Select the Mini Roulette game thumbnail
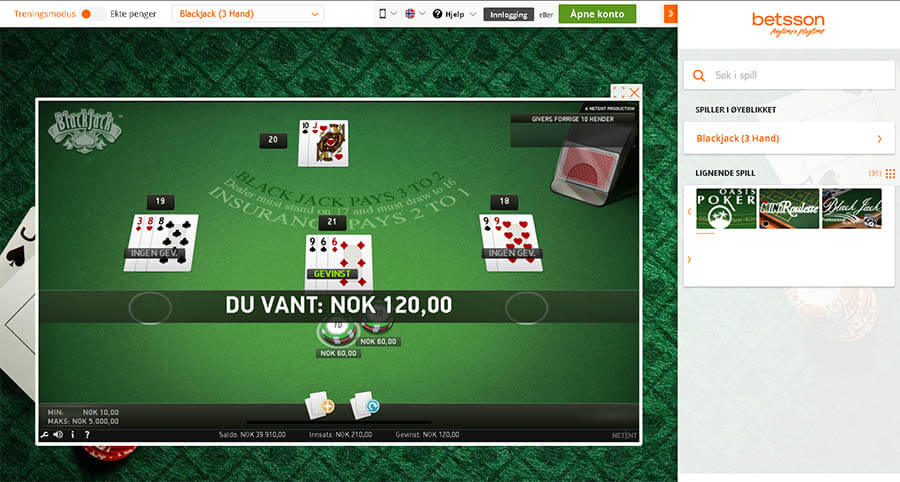This screenshot has width=900, height=482. [789, 208]
